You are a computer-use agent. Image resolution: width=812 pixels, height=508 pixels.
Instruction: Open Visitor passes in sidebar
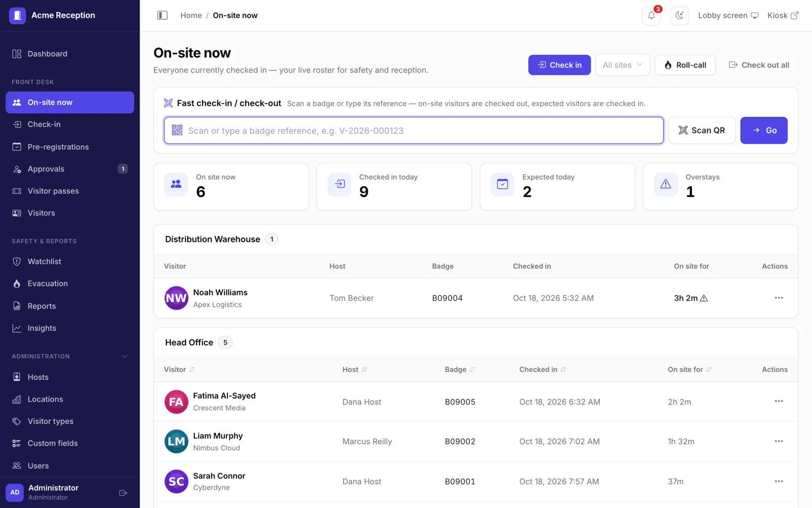70,191
